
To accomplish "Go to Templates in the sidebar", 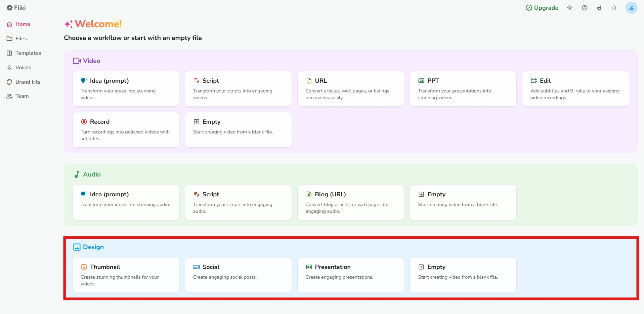I will click(24, 53).
